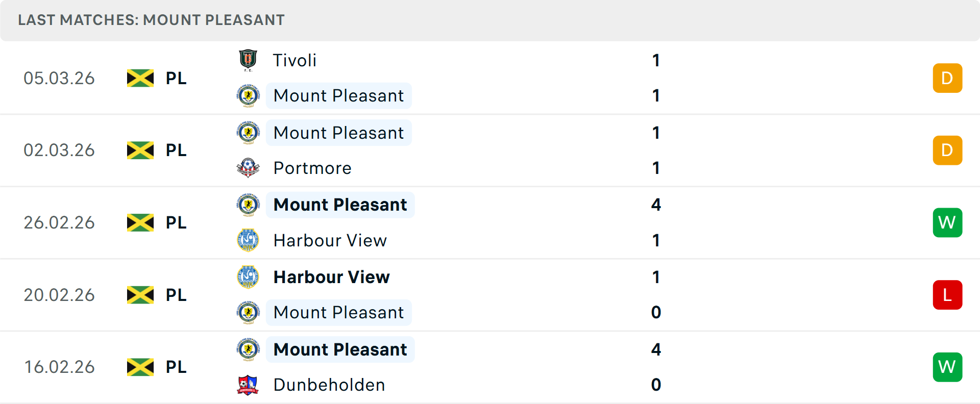The width and height of the screenshot is (980, 404).
Task: Click the Portmore club crest
Action: [248, 168]
